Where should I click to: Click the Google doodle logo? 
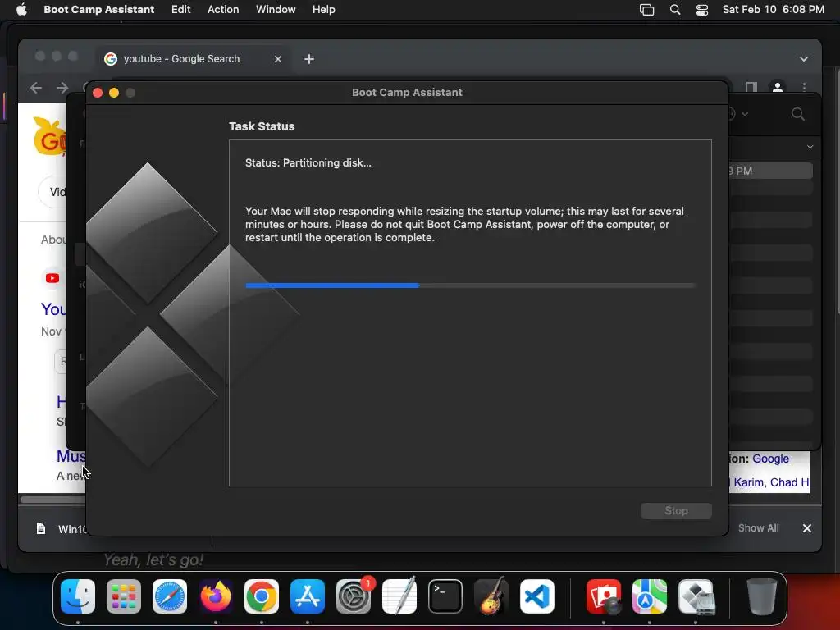(49, 136)
